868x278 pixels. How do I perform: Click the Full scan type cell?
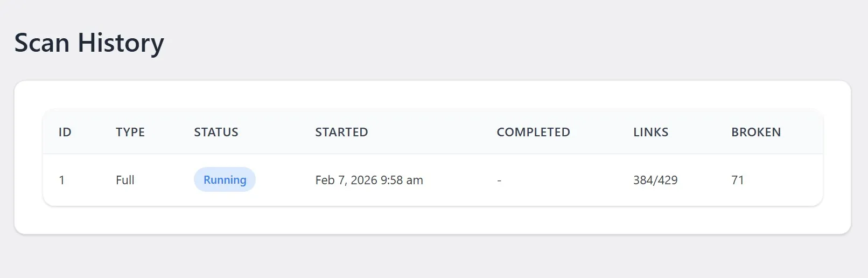(x=125, y=180)
